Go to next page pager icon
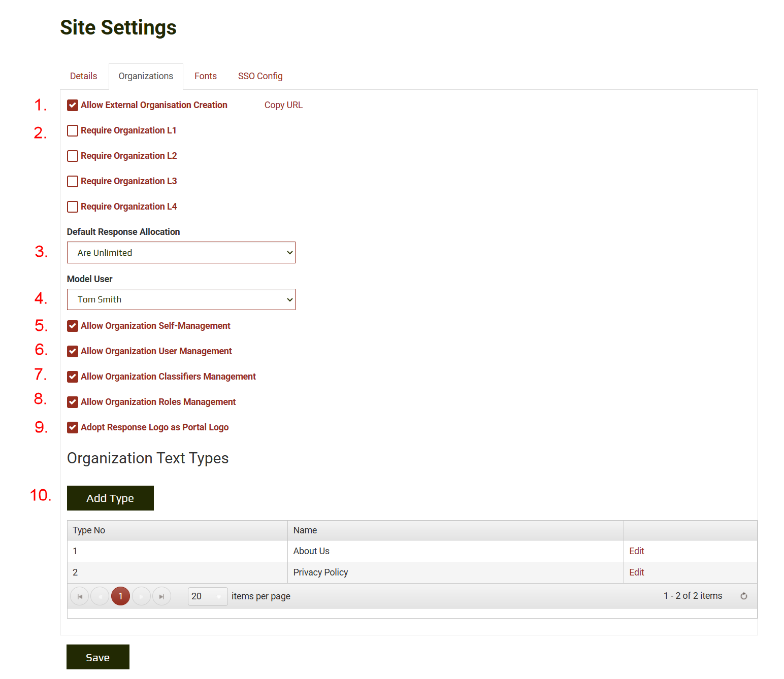 click(141, 596)
